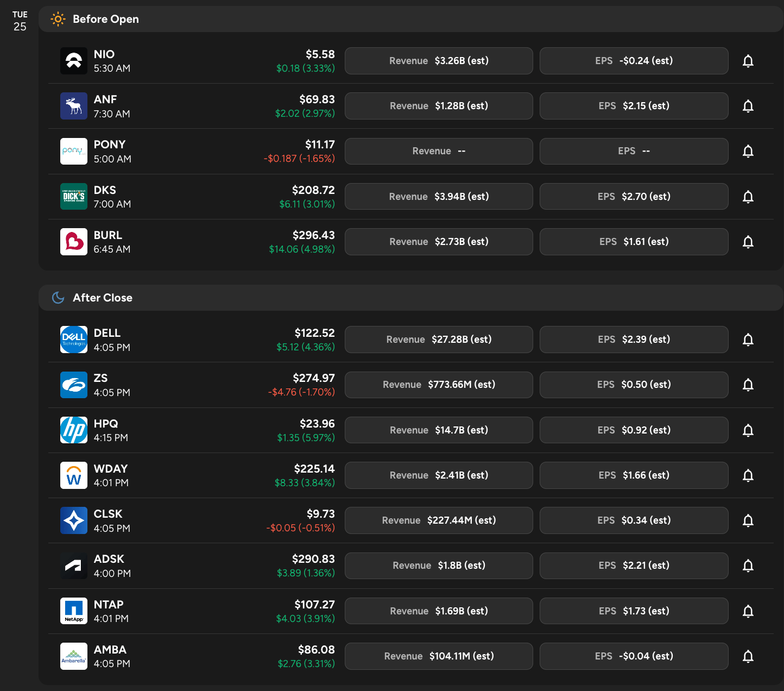Select the Zscaler ZS logo

click(74, 385)
